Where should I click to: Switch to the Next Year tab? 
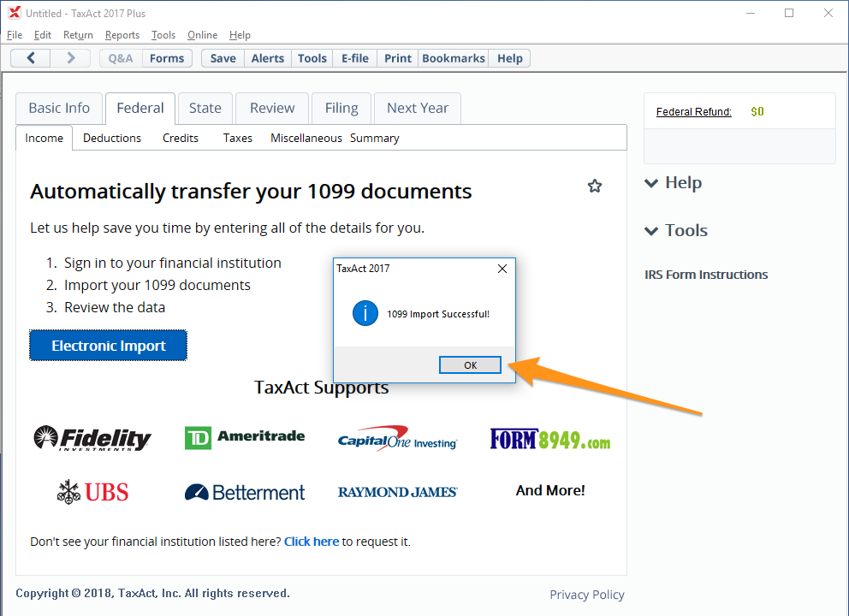coord(418,109)
